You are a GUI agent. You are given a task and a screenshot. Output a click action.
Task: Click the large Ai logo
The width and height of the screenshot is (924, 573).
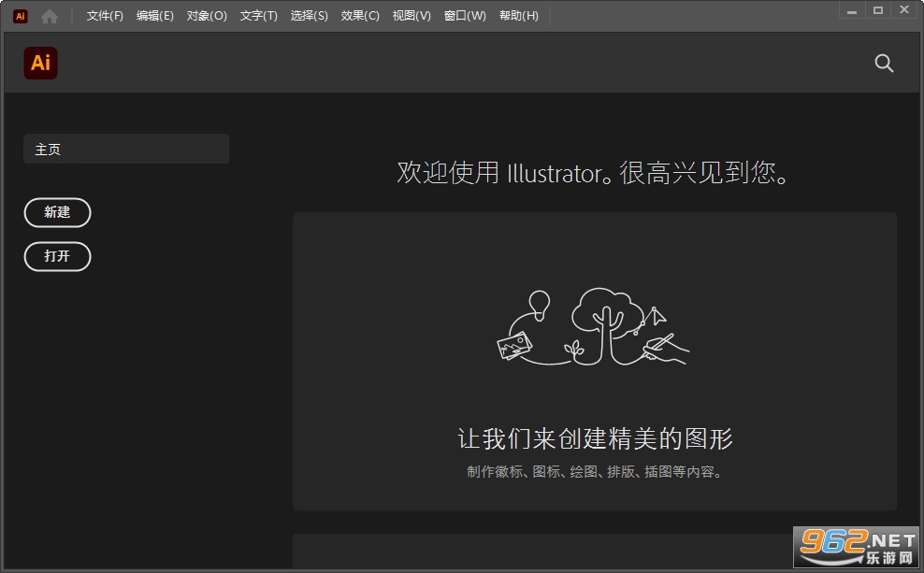coord(40,63)
